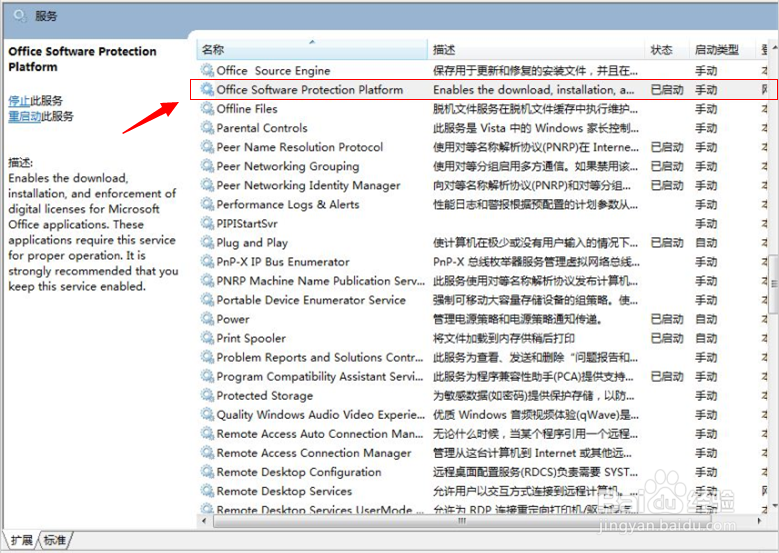779x553 pixels.
Task: Select the Performance Logs & Alerts icon
Action: tap(207, 204)
